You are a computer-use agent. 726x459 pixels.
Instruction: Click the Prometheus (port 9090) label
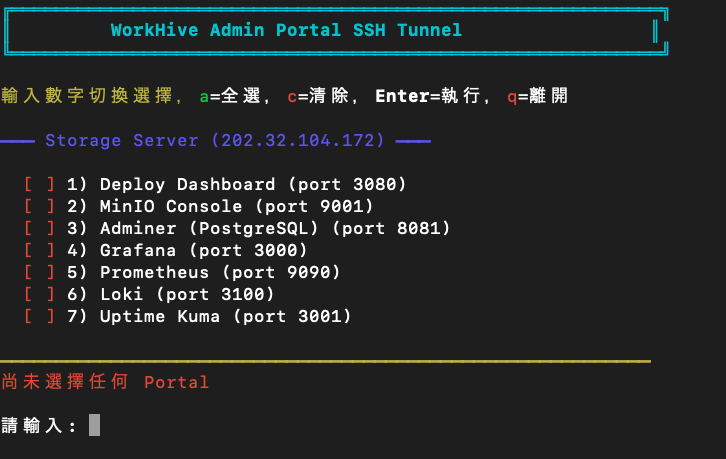(220, 273)
